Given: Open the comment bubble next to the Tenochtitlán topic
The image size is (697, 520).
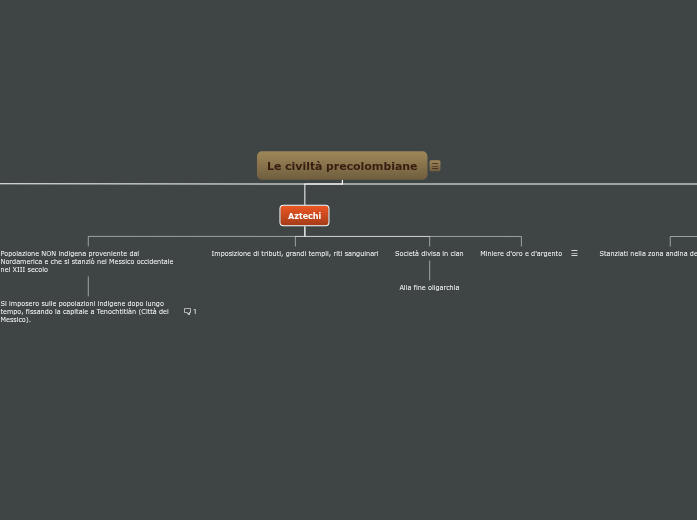Looking at the screenshot, I should click(187, 312).
